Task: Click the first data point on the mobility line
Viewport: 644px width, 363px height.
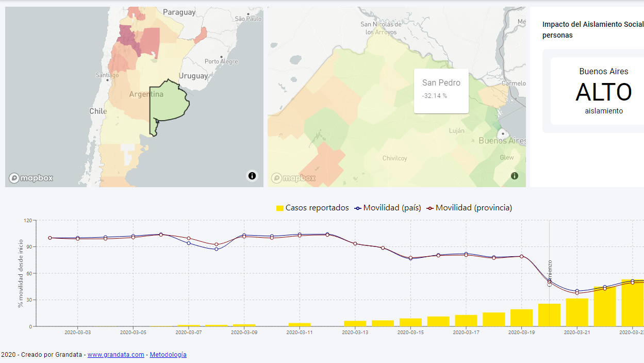Action: click(x=50, y=238)
